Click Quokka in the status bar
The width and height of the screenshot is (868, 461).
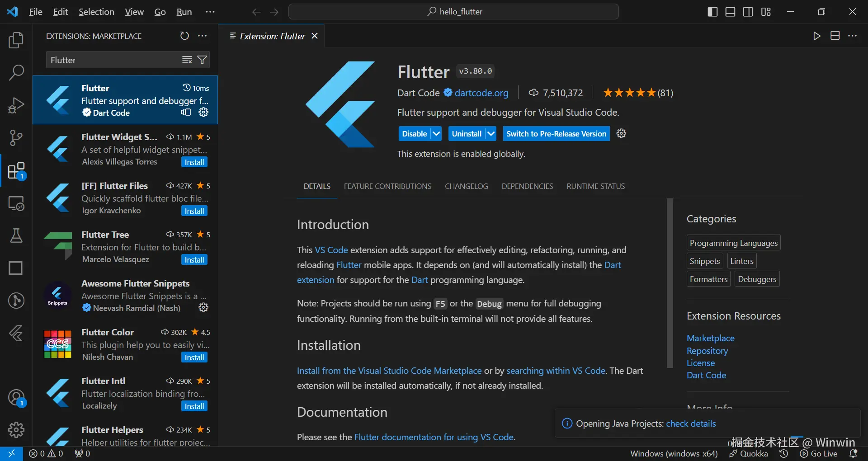749,454
